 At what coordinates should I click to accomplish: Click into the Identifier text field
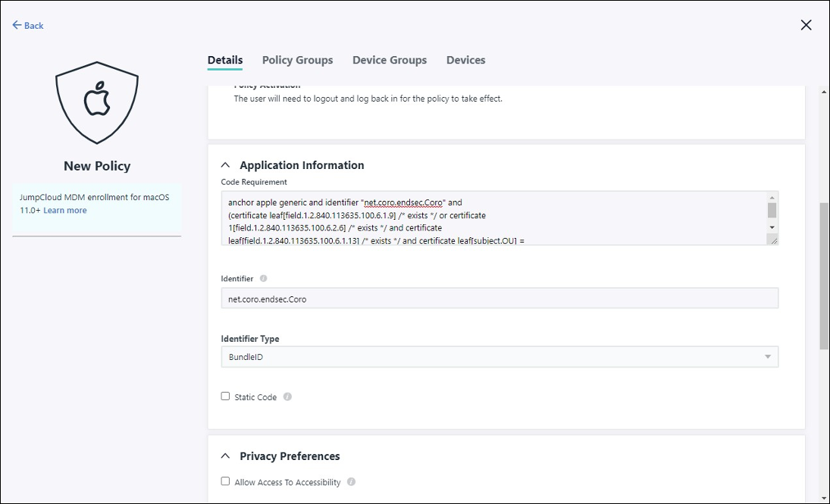[499, 299]
